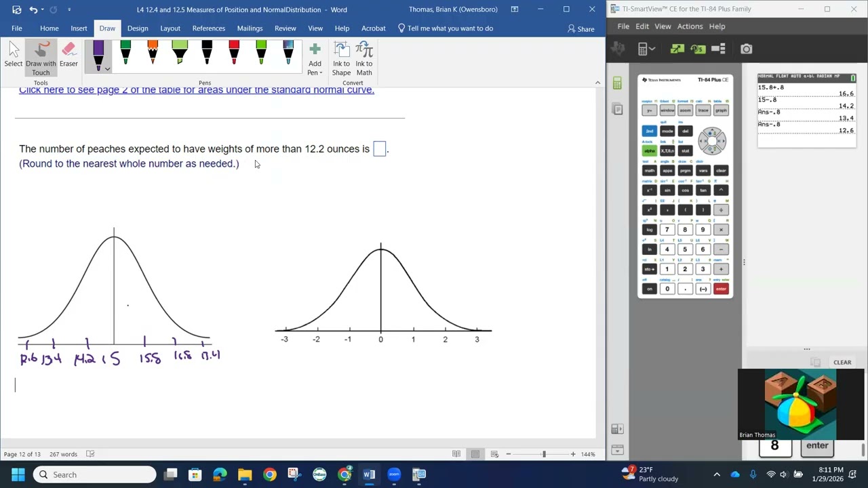This screenshot has width=868, height=488.
Task: Customize Quick Access Toolbar dropdown
Action: 69,9
